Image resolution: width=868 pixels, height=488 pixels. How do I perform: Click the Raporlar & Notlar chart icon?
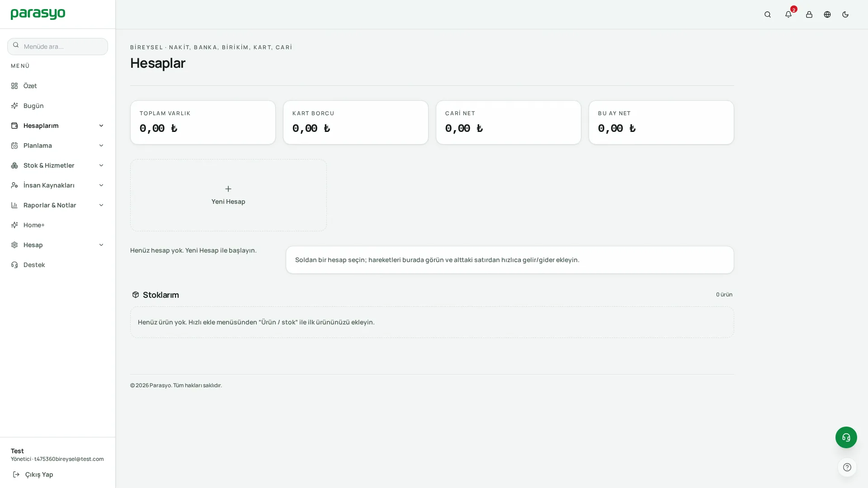(14, 205)
